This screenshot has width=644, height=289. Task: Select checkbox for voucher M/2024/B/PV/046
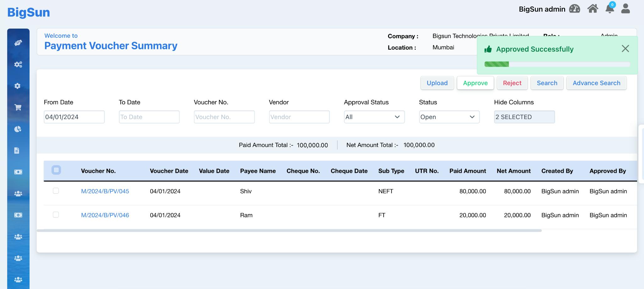[56, 215]
